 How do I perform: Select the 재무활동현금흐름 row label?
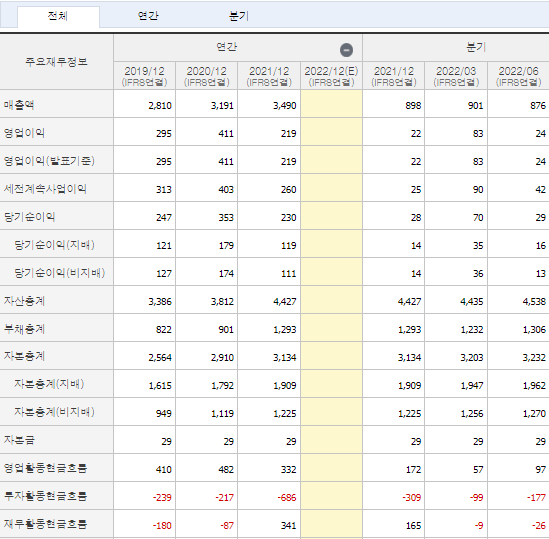coord(45,524)
